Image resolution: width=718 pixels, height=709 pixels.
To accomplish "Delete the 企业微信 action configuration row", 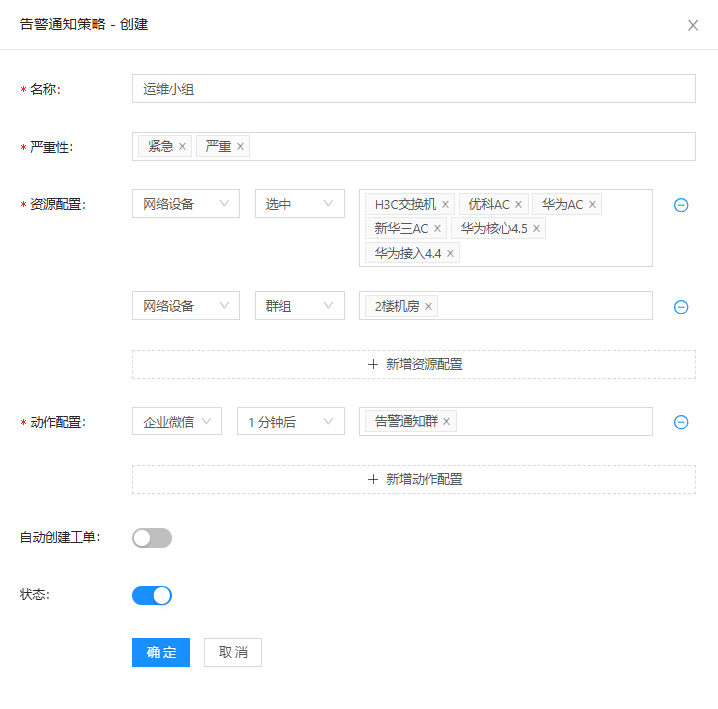I will (x=681, y=422).
